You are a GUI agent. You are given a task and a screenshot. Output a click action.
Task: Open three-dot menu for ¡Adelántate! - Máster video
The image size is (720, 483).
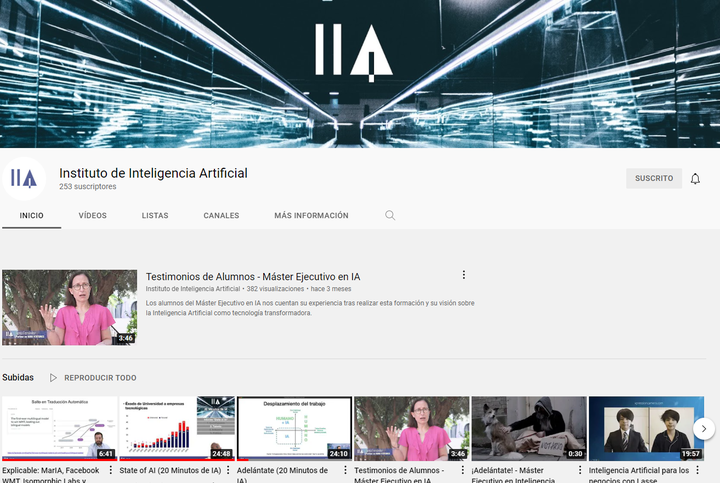[580, 470]
